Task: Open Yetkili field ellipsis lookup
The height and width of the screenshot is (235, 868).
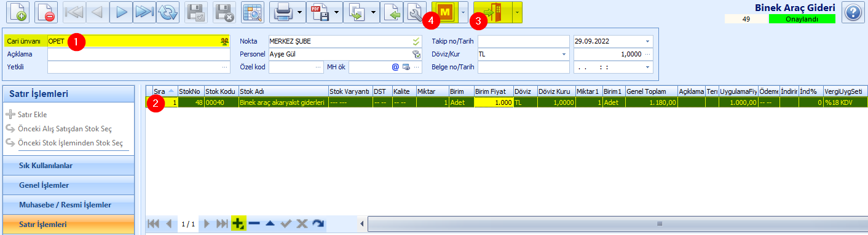Action: [225, 67]
